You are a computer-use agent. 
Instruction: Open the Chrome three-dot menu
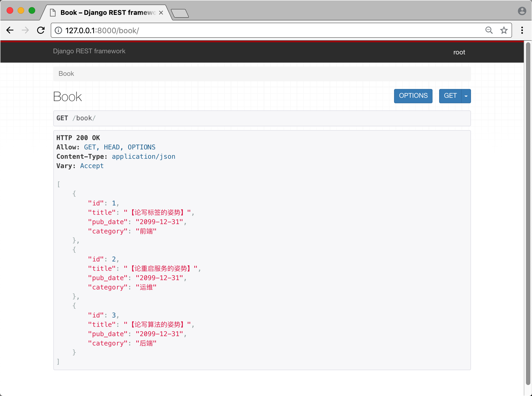(522, 30)
